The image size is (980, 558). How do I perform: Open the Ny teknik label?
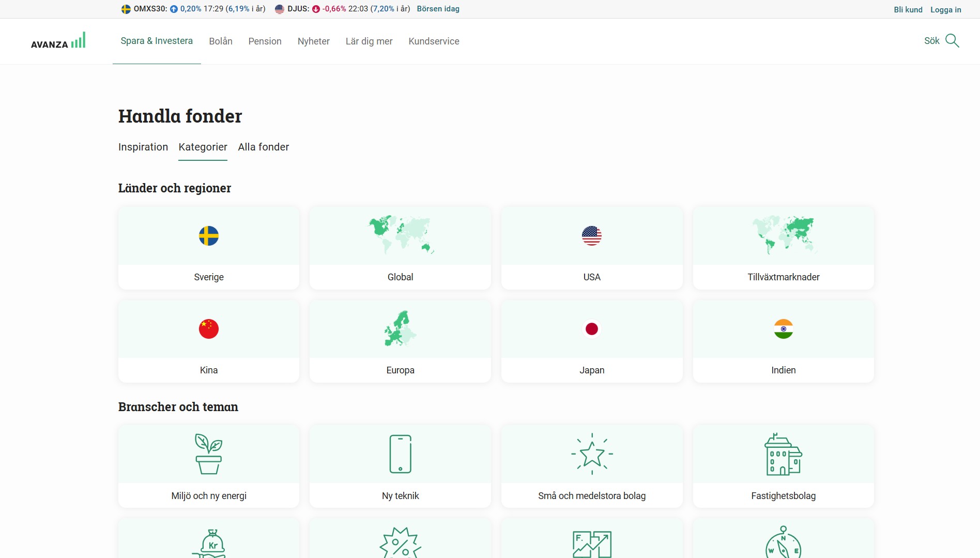pyautogui.click(x=401, y=496)
